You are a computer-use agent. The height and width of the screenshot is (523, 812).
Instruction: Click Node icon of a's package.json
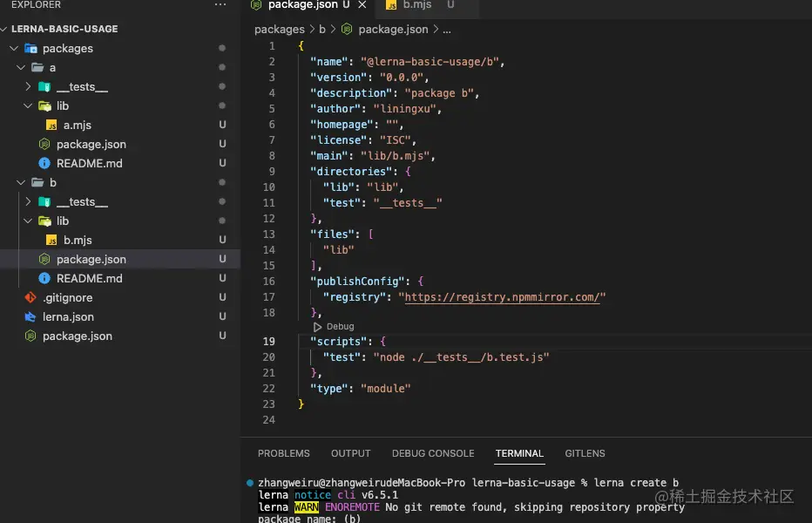[x=44, y=144]
